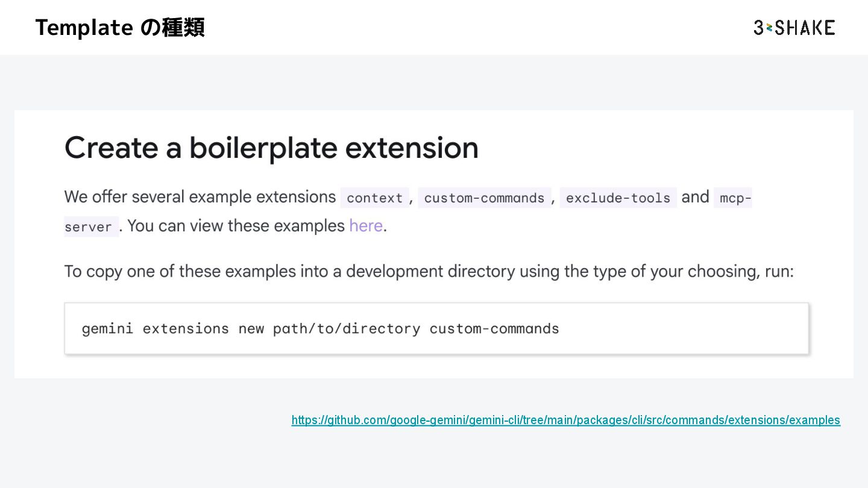Click 'extensions' in the command code block

[186, 329]
